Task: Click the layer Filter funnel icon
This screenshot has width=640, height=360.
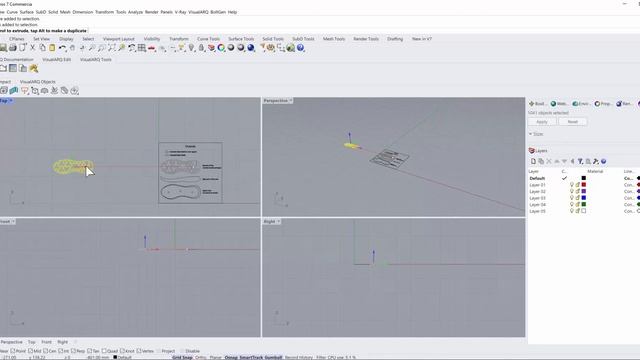Action: pos(580,161)
